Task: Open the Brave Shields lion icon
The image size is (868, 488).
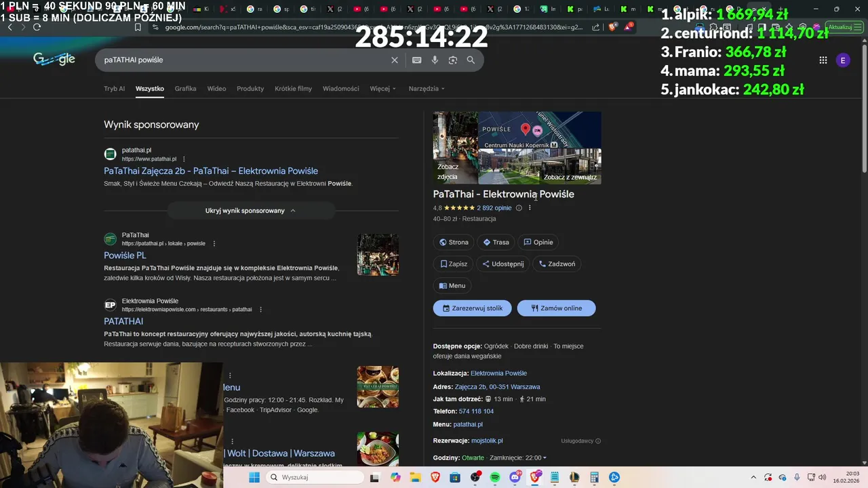Action: (612, 27)
